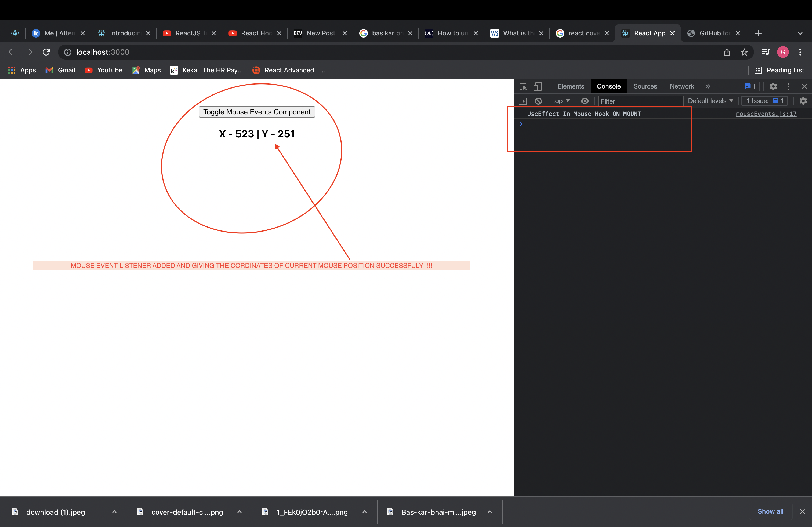Reload the localhost page
The width and height of the screenshot is (812, 527).
click(46, 52)
